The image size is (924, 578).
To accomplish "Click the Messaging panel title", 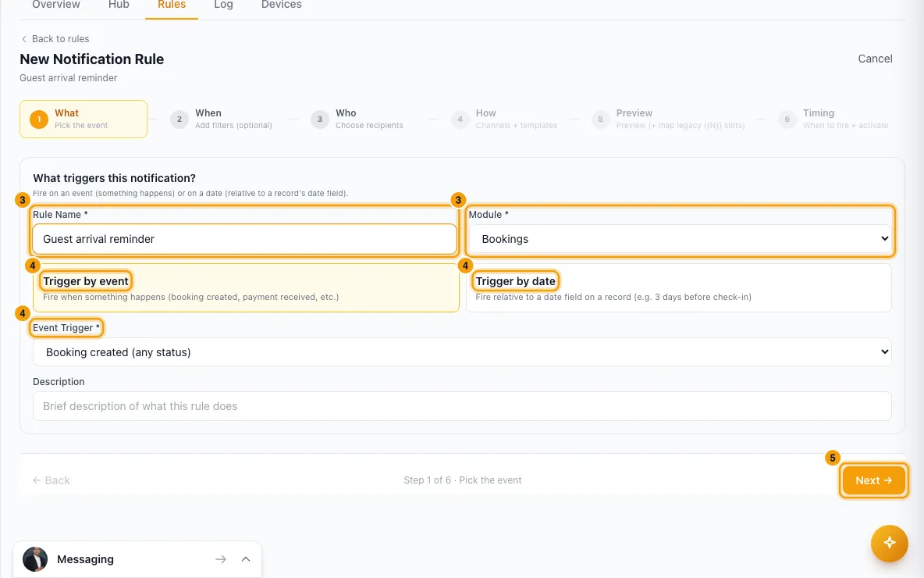I will click(x=85, y=559).
